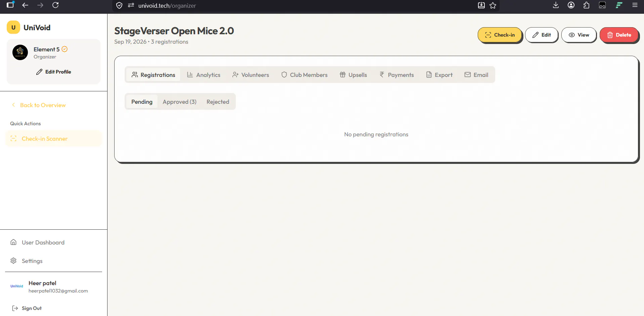Open site permissions icon in address bar

tap(131, 5)
